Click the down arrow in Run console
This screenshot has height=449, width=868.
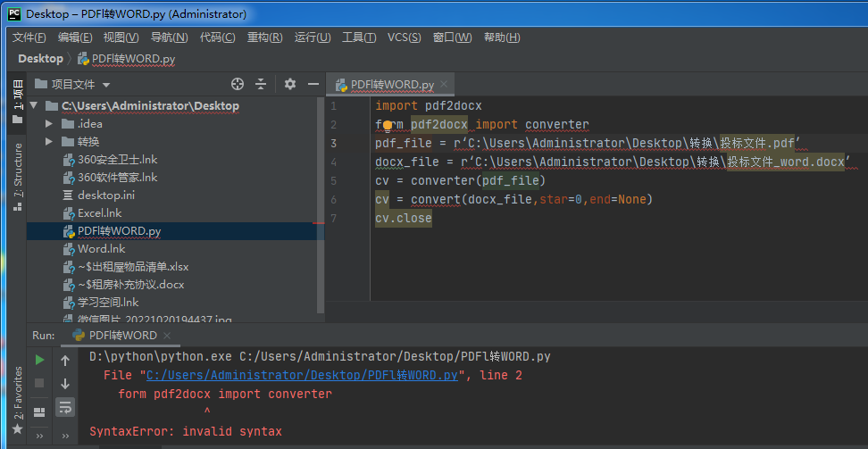65,383
